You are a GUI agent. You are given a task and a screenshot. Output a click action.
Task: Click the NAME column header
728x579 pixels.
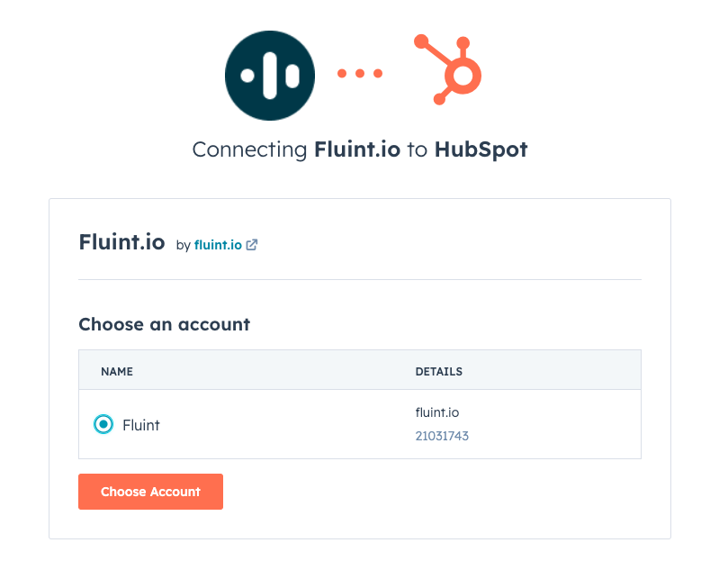pos(117,371)
